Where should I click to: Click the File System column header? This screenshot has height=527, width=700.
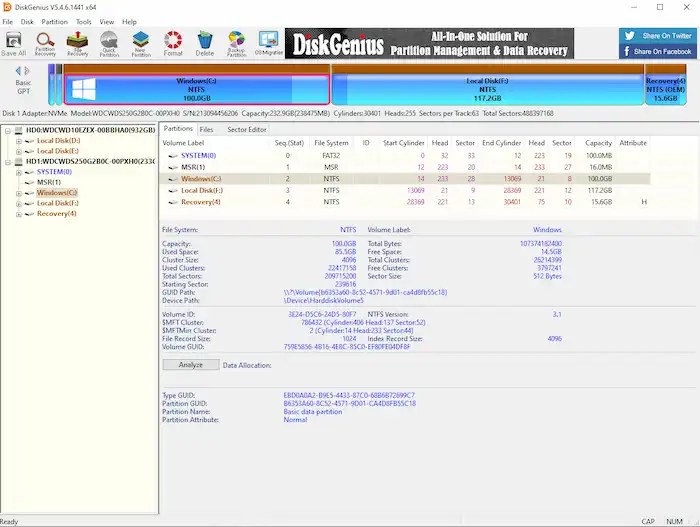pos(331,143)
